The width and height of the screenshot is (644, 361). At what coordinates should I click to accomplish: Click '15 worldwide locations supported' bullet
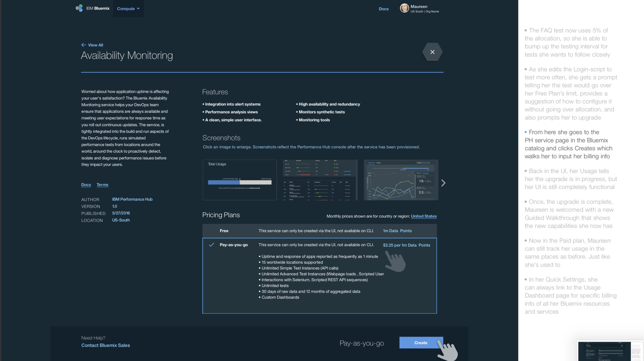(292, 262)
